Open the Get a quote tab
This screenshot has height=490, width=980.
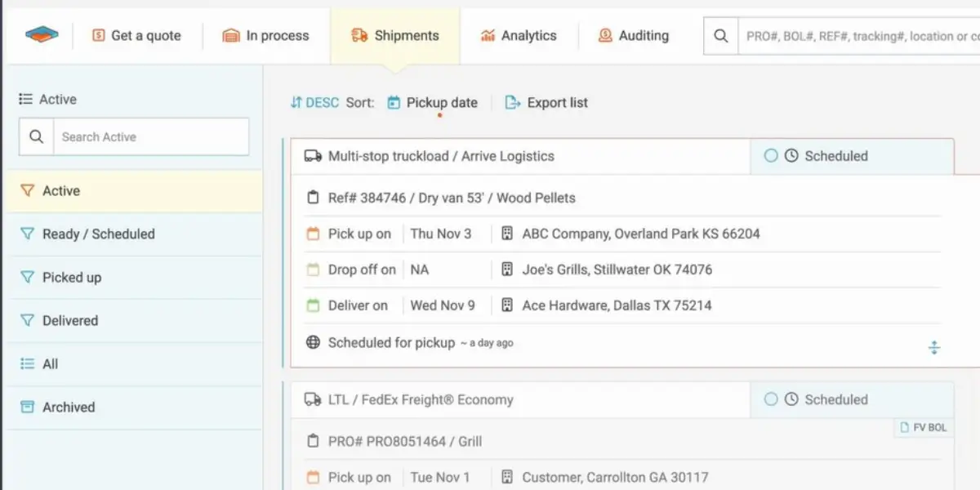point(136,36)
